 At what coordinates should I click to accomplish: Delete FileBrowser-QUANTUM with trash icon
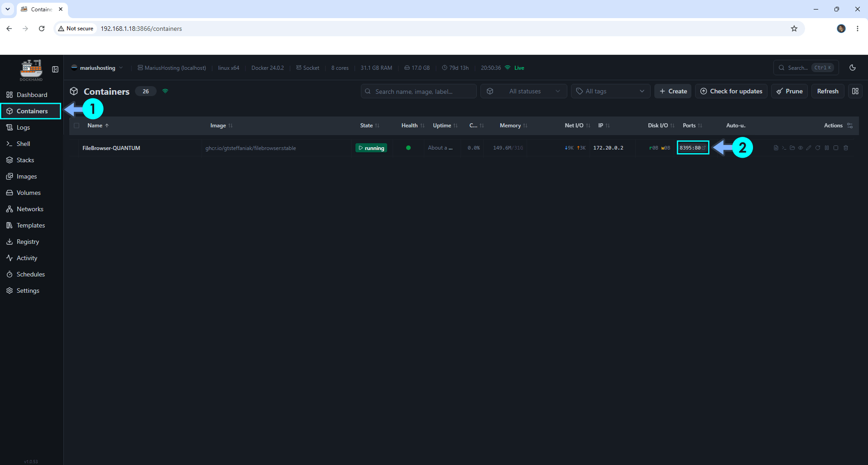(x=846, y=148)
